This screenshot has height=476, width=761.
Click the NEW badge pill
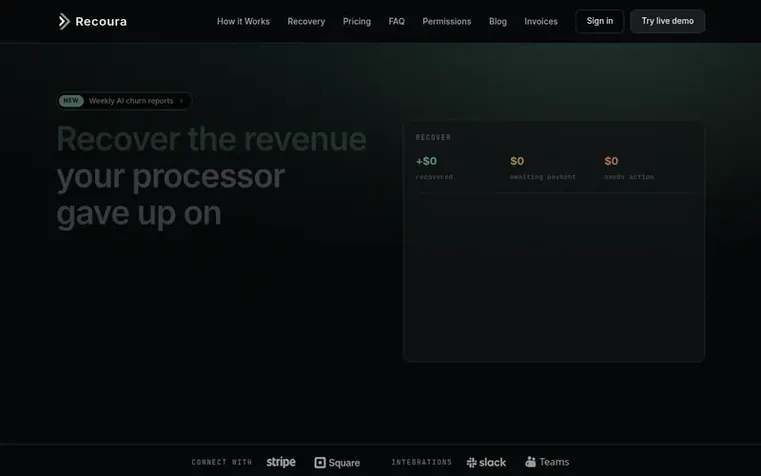point(71,101)
